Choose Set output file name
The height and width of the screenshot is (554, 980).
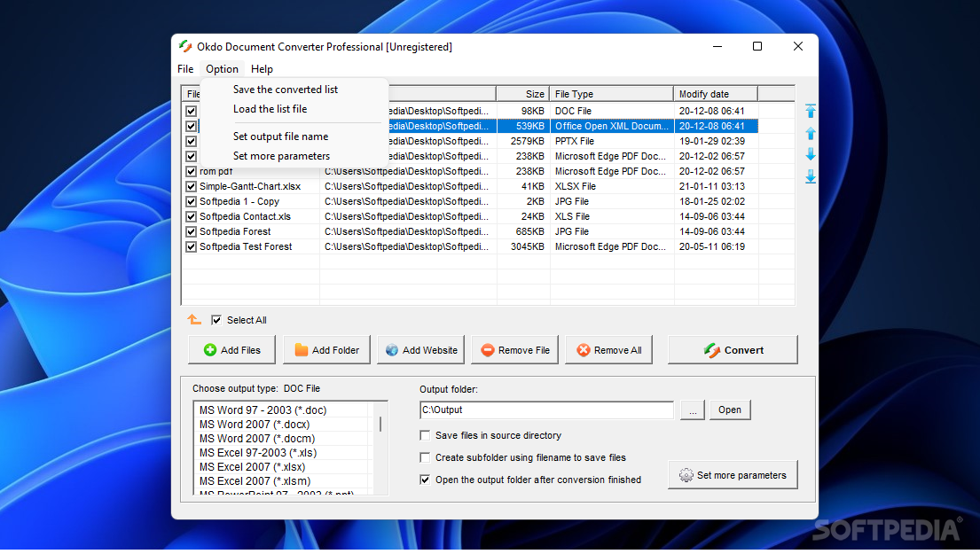[280, 137]
